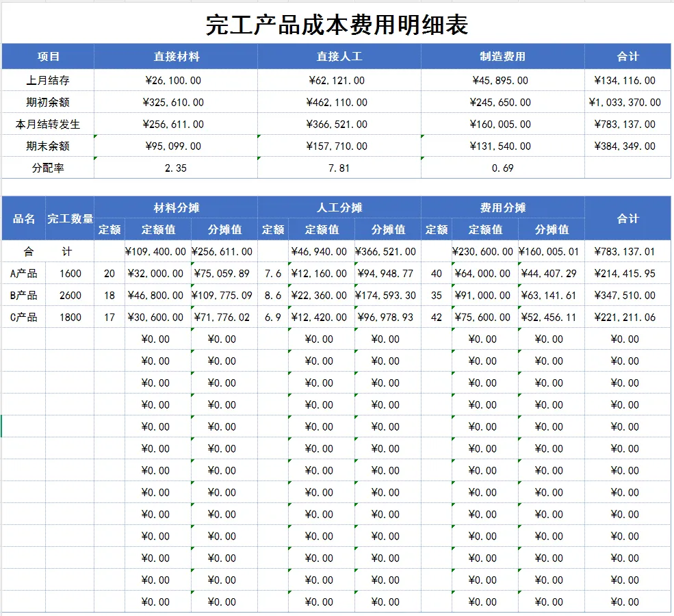This screenshot has height=616, width=674.
Task: Select the A产品 row label
Action: (x=24, y=273)
